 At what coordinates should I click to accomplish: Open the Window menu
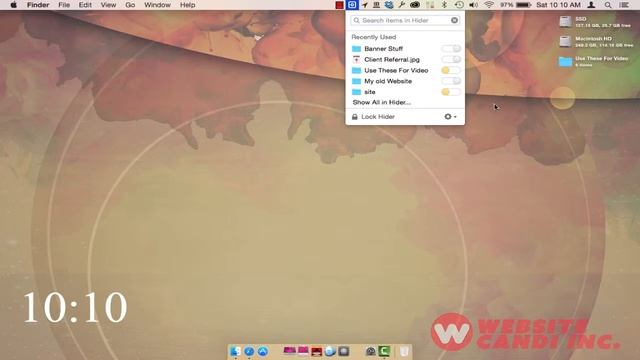(157, 5)
